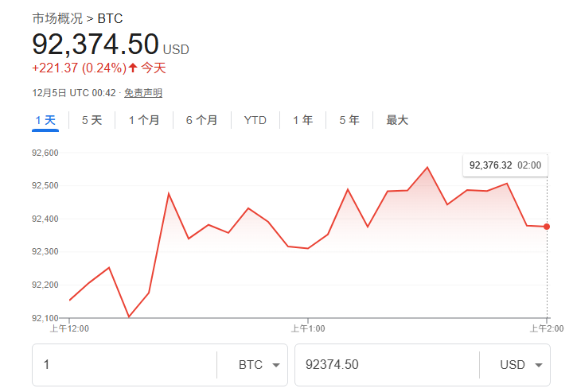Select the YTD range tab
The image size is (573, 392).
click(x=255, y=121)
